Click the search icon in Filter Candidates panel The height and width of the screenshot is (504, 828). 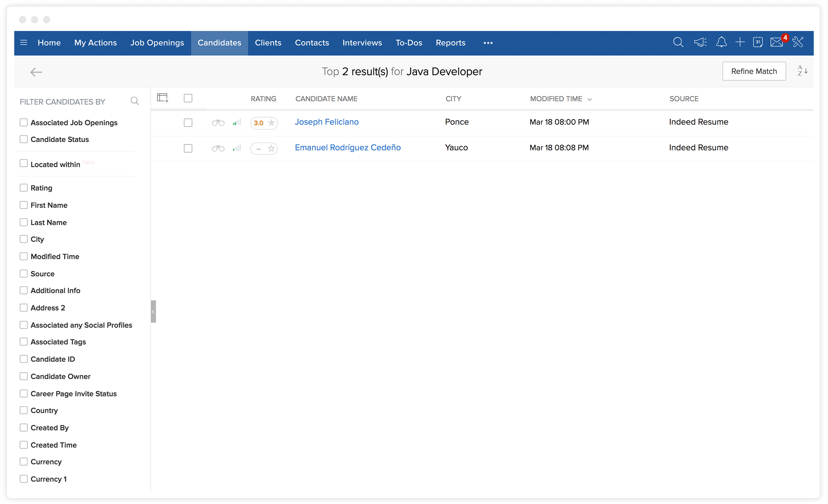[135, 102]
